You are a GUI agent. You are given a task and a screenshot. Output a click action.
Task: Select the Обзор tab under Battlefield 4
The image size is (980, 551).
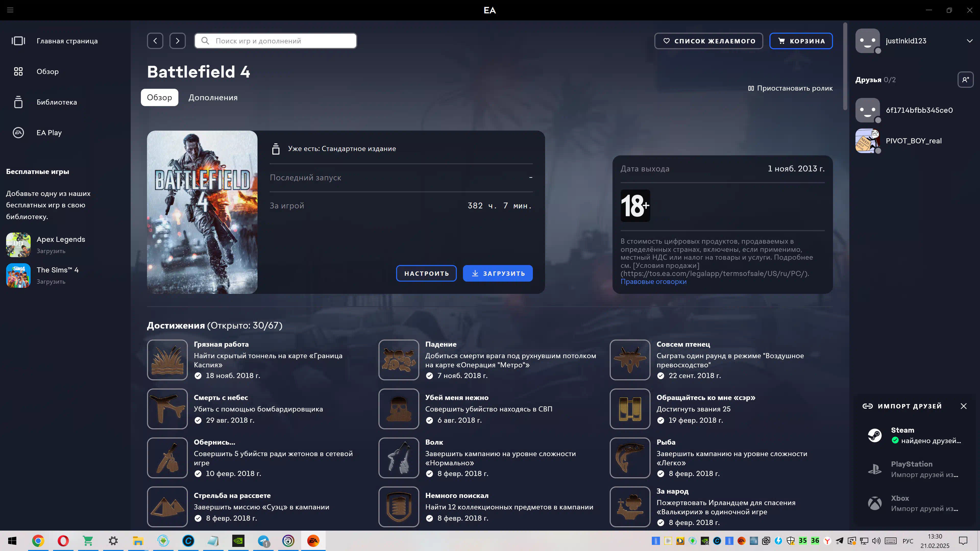[160, 97]
